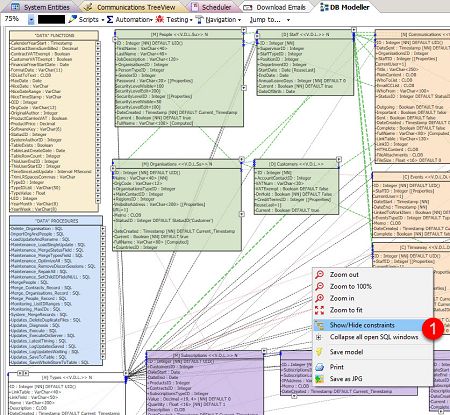Select the [C] Timeaway entity header

[411, 247]
